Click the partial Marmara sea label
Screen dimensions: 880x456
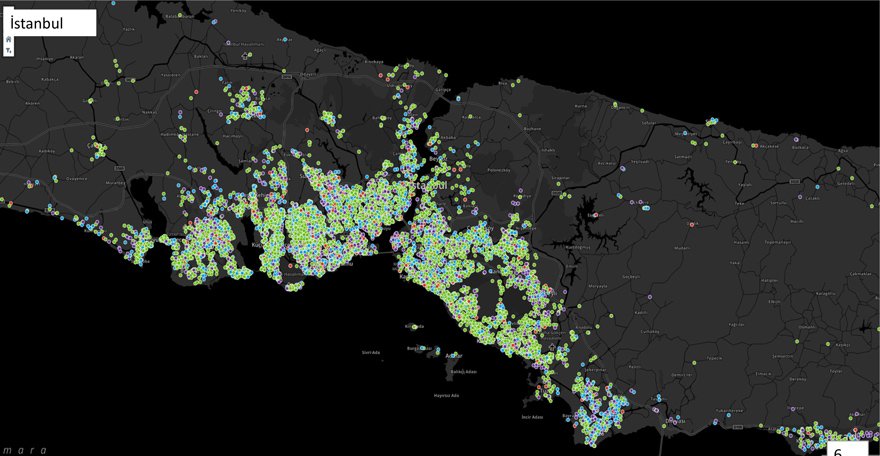coord(24,450)
